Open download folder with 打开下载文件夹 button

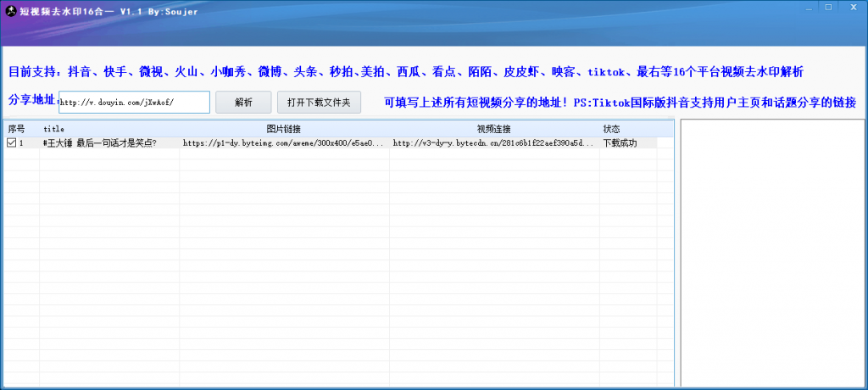pyautogui.click(x=319, y=102)
